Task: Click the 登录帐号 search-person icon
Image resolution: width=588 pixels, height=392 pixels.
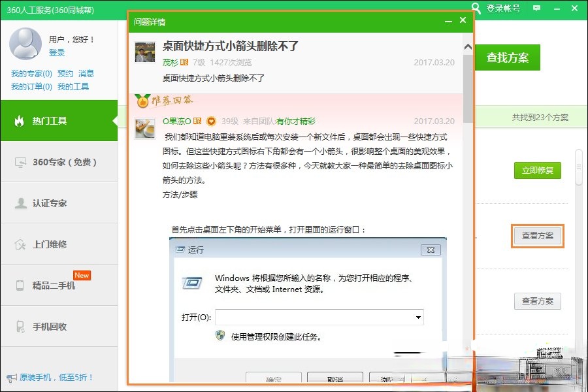Action: [x=476, y=8]
